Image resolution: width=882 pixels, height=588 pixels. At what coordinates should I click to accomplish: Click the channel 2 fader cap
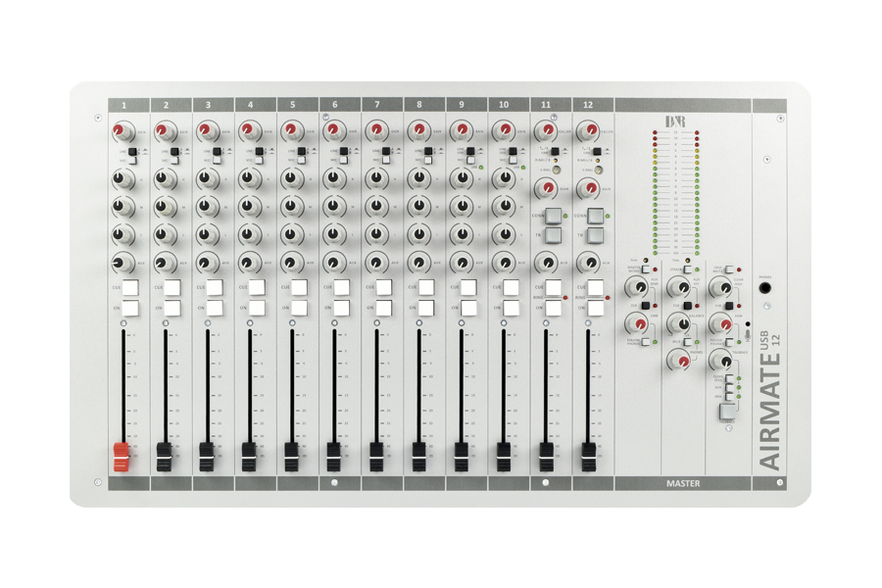pyautogui.click(x=164, y=457)
